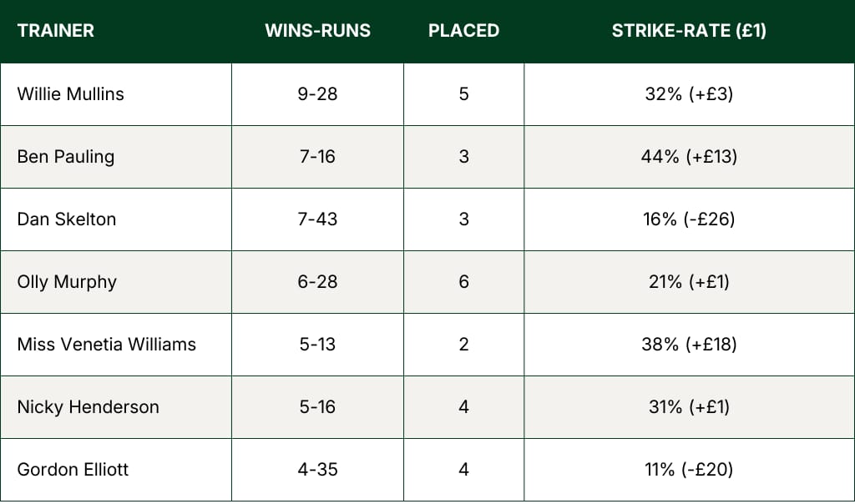Click the TRAINER column header

tap(55, 31)
